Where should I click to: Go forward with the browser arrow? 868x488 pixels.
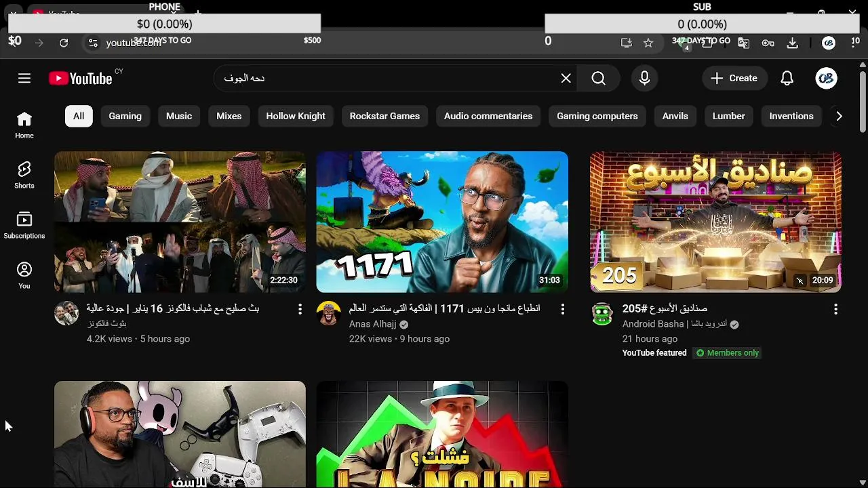39,43
